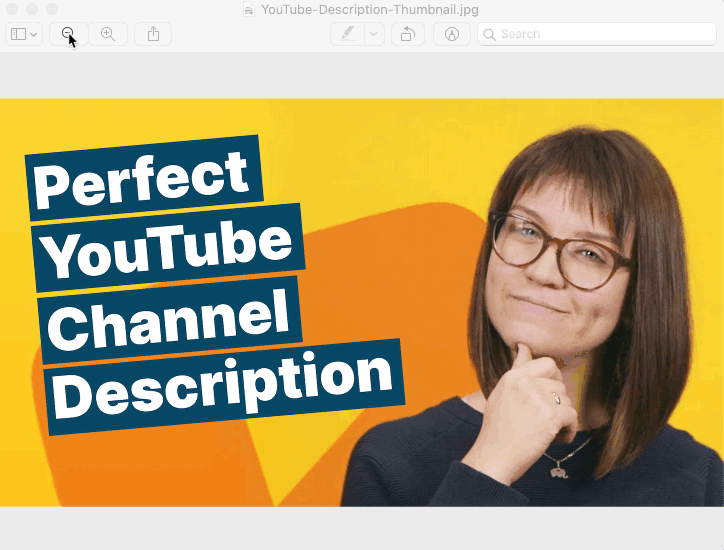Click the search magnifying glass icon
Viewport: 724px width, 550px height.
pyautogui.click(x=489, y=34)
